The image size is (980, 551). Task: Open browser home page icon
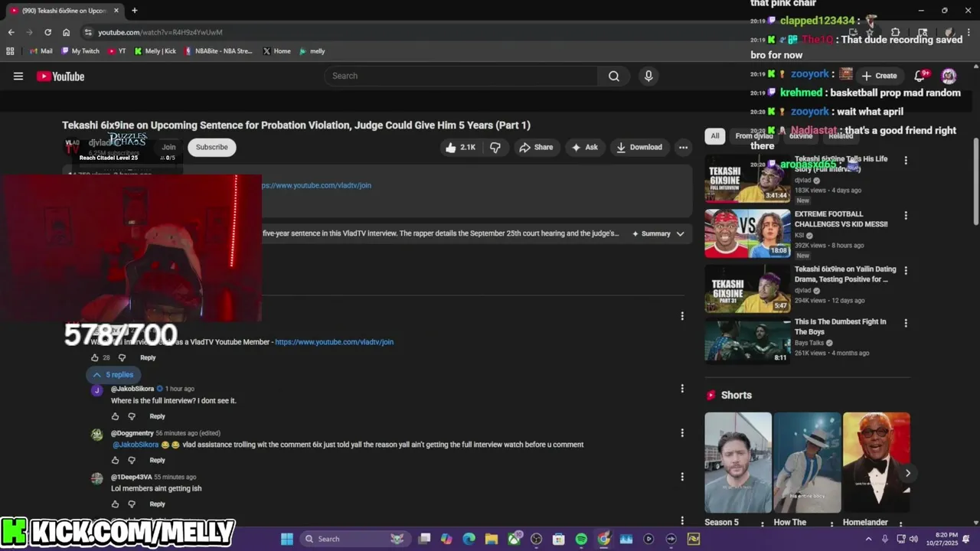click(66, 32)
